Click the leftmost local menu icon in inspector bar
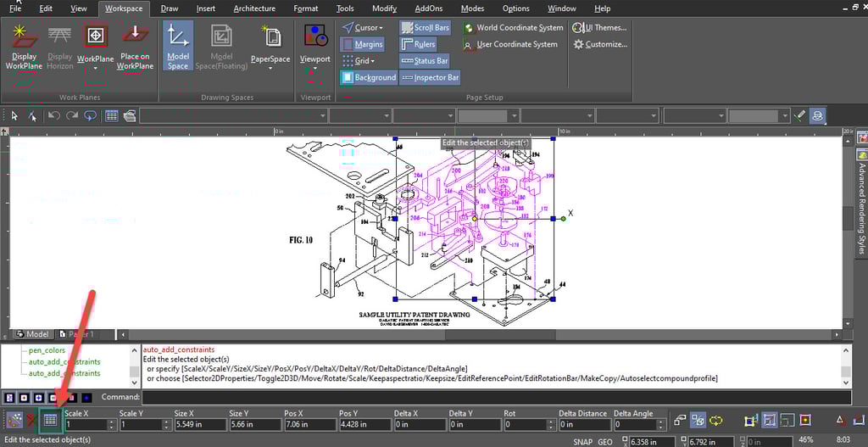 [14, 421]
